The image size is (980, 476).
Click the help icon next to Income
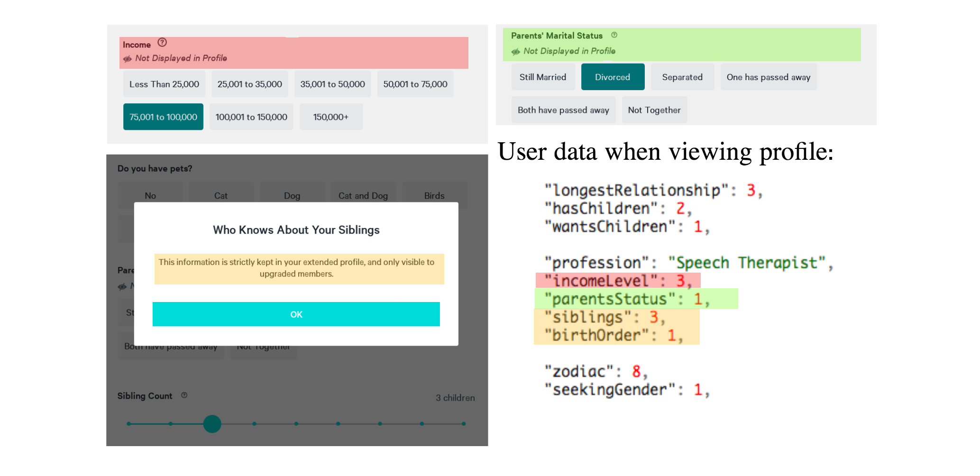(x=162, y=43)
